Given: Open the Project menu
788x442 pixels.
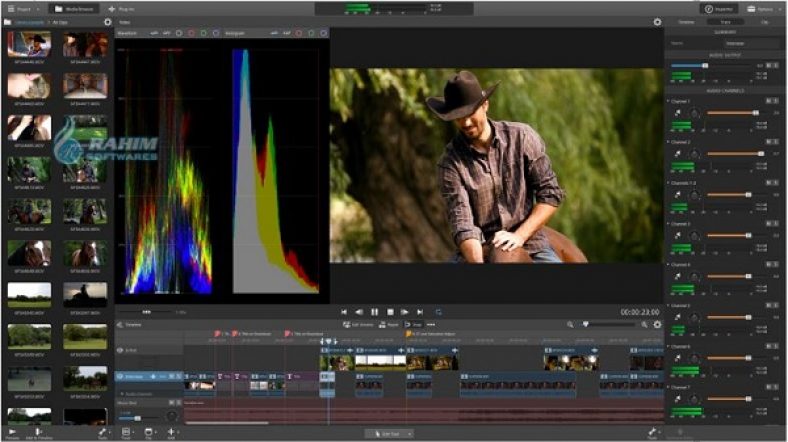Looking at the screenshot, I should [24, 8].
